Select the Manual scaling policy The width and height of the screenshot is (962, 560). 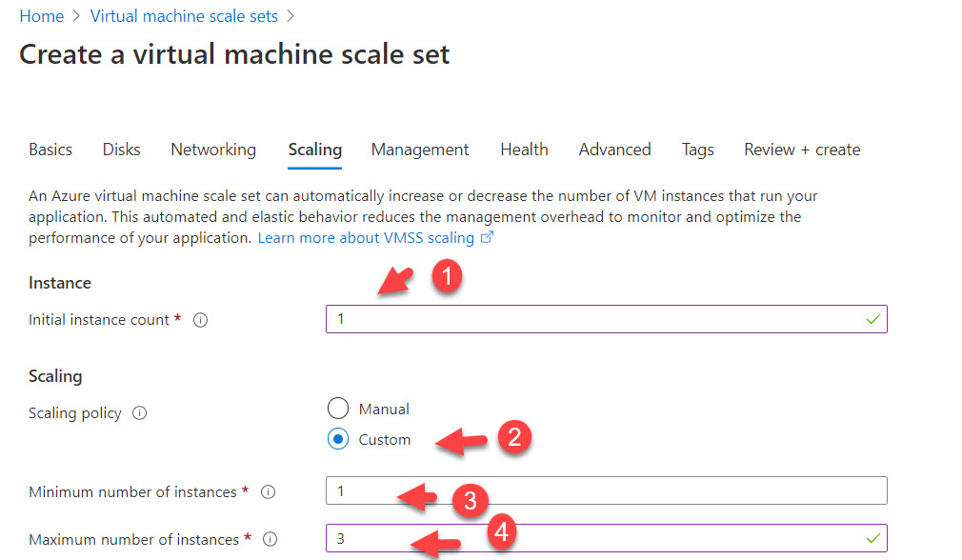click(x=338, y=410)
